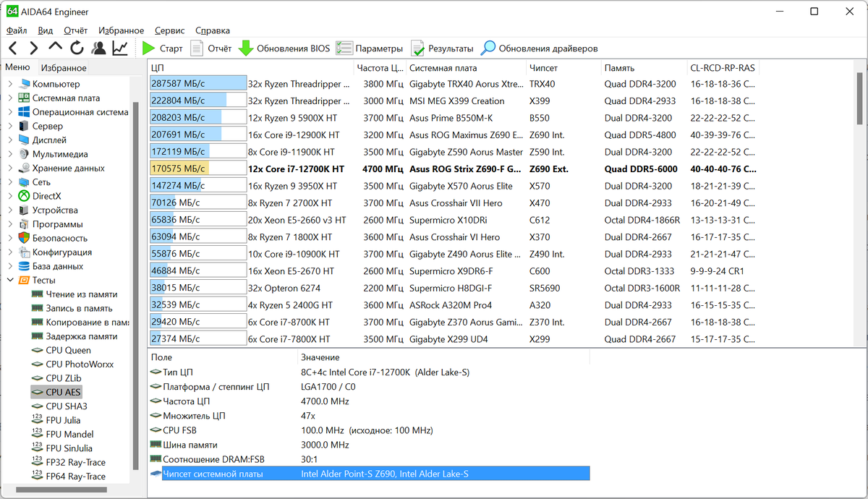Screen dimensions: 868x499
Task: Expand the Операционная система node
Action: click(10, 112)
